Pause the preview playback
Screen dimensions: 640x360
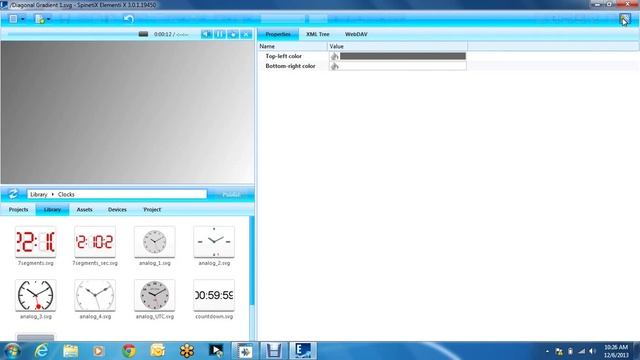(220, 34)
